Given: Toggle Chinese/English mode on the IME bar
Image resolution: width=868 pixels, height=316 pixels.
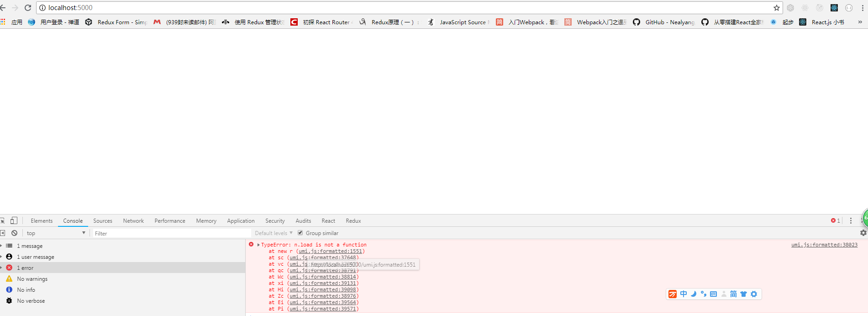Looking at the screenshot, I should [x=684, y=294].
